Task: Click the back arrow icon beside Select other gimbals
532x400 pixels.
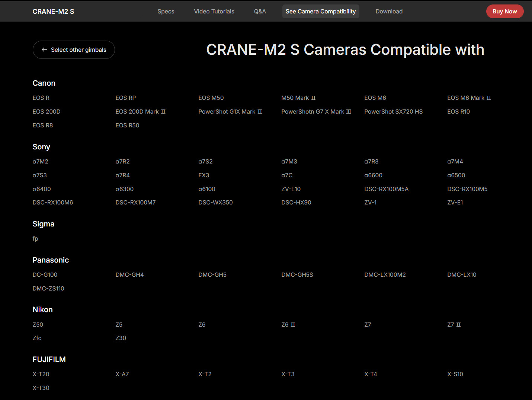Action: tap(44, 50)
